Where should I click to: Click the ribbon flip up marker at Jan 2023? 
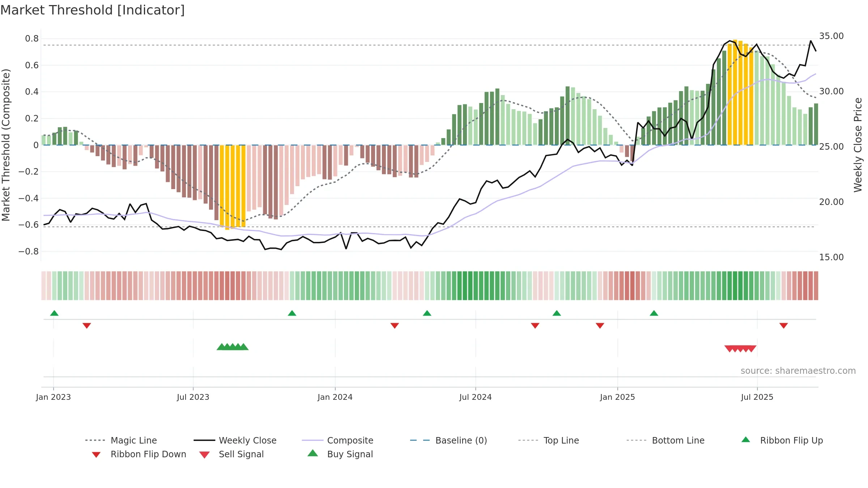point(54,313)
